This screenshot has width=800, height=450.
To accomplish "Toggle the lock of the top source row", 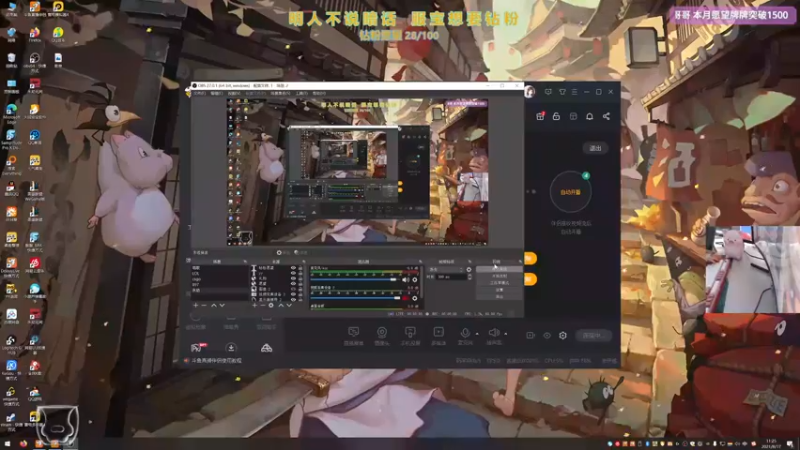I will click(300, 267).
